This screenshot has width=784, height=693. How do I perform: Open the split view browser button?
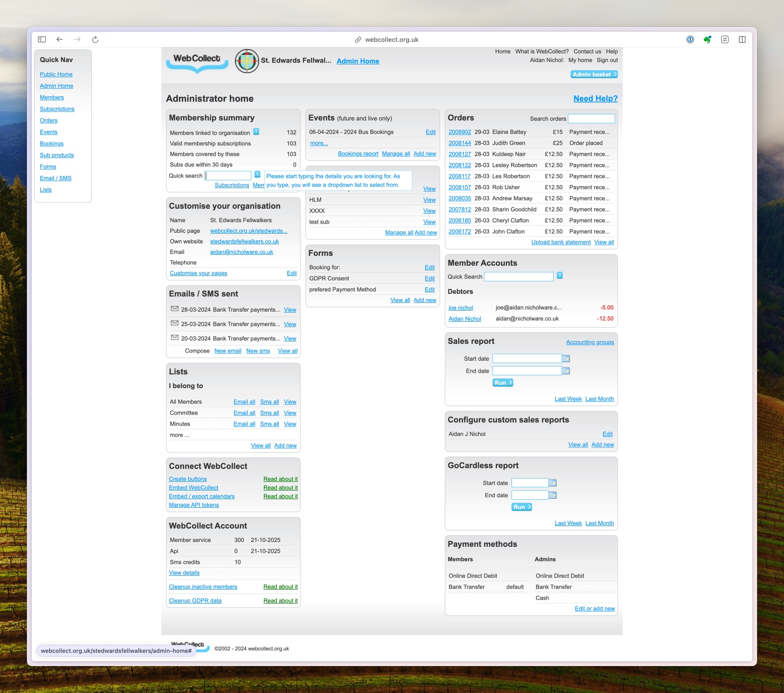coord(742,39)
